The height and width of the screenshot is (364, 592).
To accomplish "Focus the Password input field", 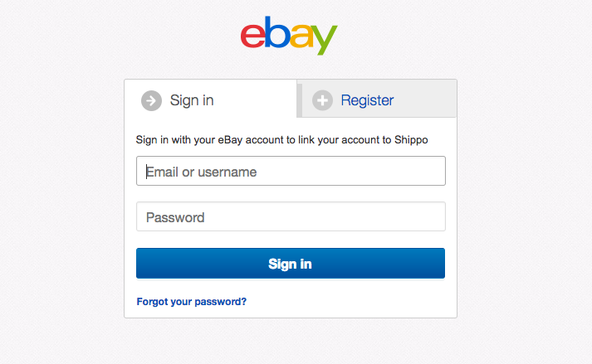I will click(291, 216).
